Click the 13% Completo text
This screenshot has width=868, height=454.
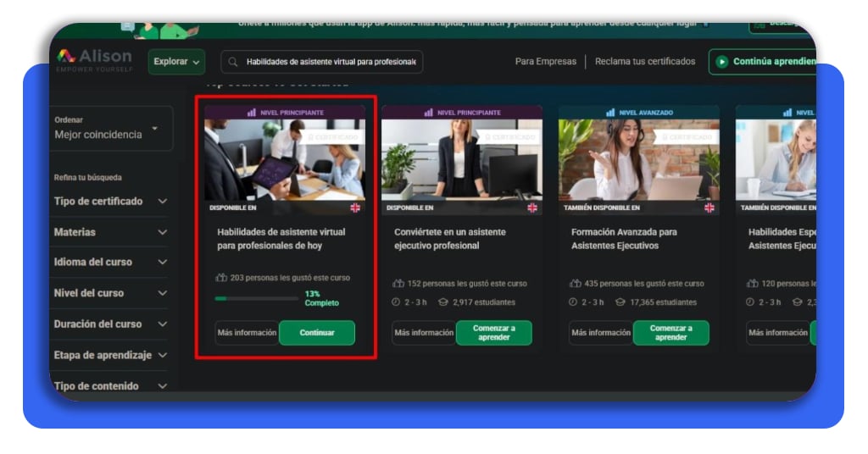(321, 299)
